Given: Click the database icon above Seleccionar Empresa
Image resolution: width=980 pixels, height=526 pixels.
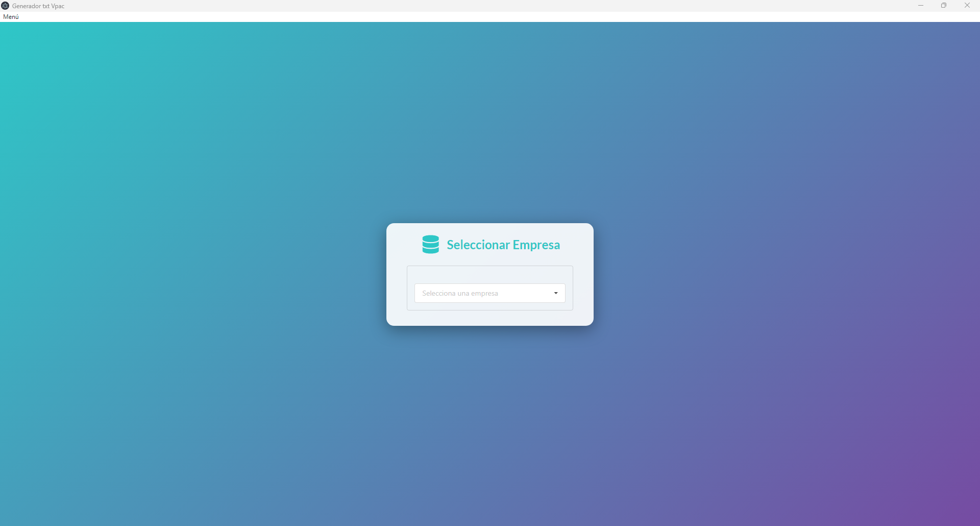Looking at the screenshot, I should 431,244.
